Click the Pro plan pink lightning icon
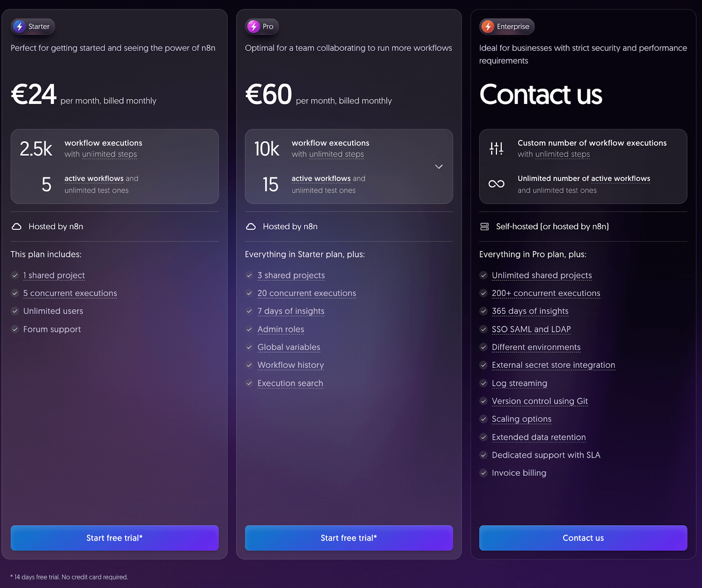The height and width of the screenshot is (588, 702). click(x=254, y=27)
